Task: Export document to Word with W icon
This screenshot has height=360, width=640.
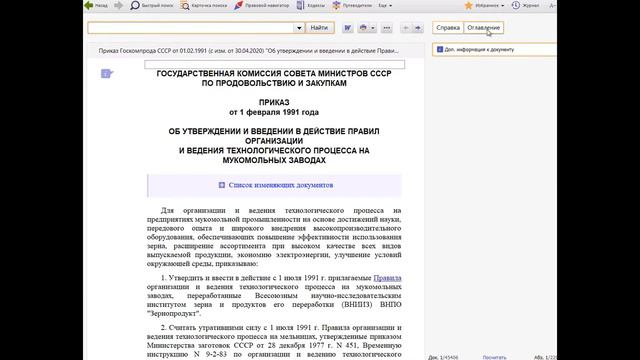Action: [x=347, y=28]
